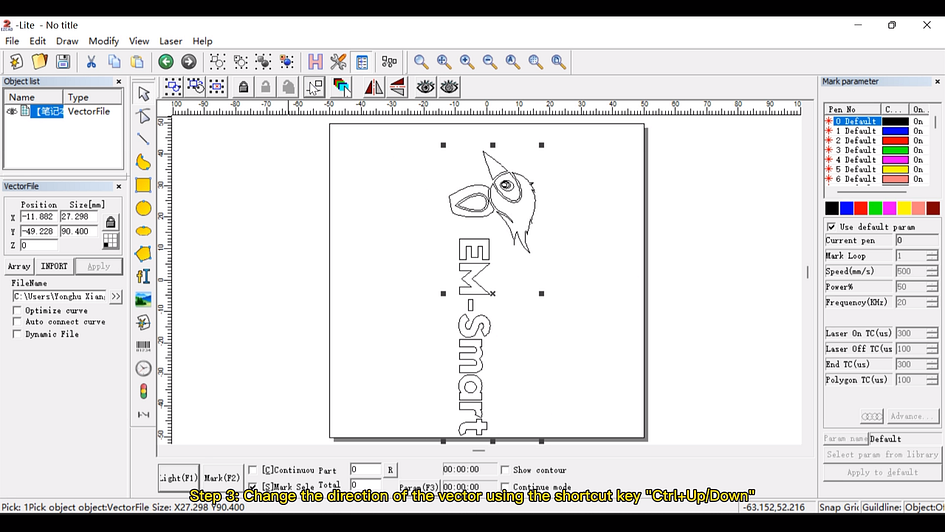Click the file path browse arrows button

[116, 296]
